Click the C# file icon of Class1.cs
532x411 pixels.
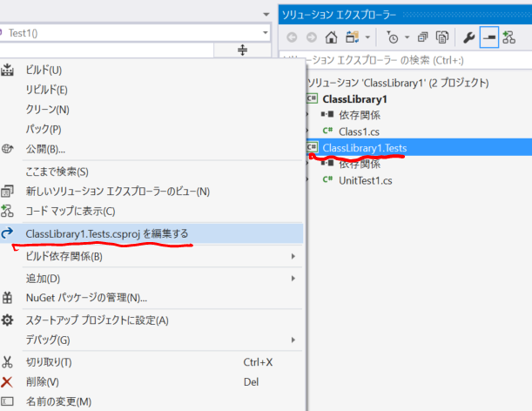[x=327, y=131]
